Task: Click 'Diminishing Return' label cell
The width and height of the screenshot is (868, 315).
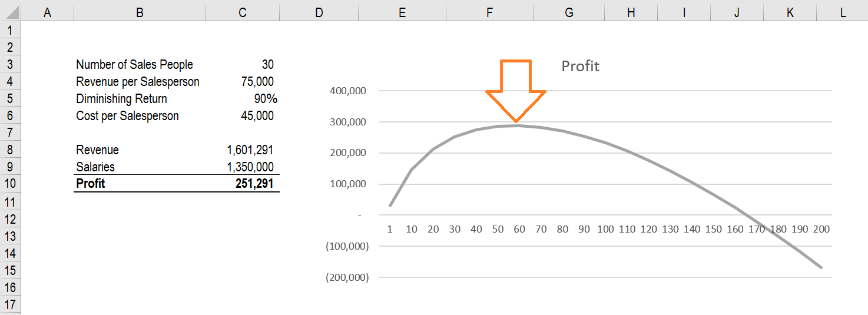Action: 121,98
